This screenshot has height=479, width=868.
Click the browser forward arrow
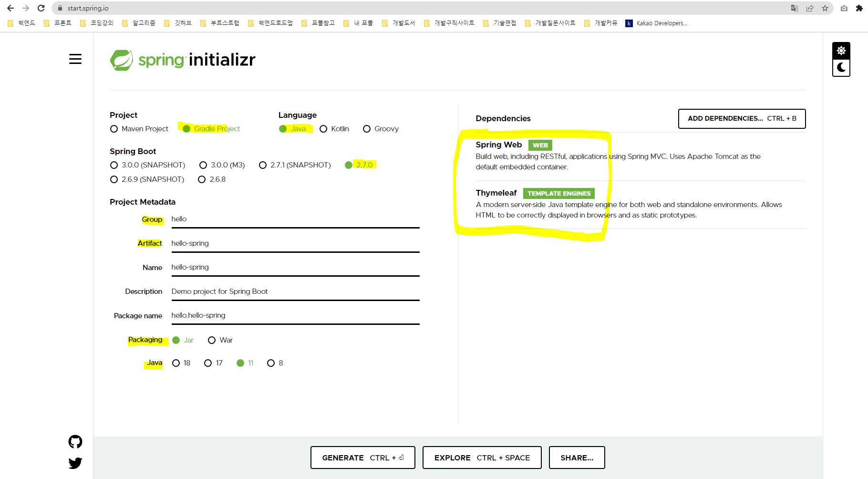(26, 8)
